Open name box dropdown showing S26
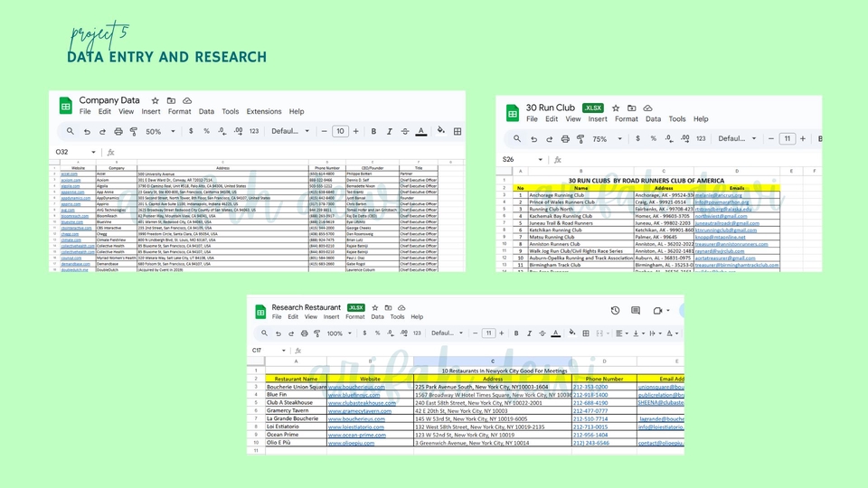The image size is (868, 488). pos(540,159)
